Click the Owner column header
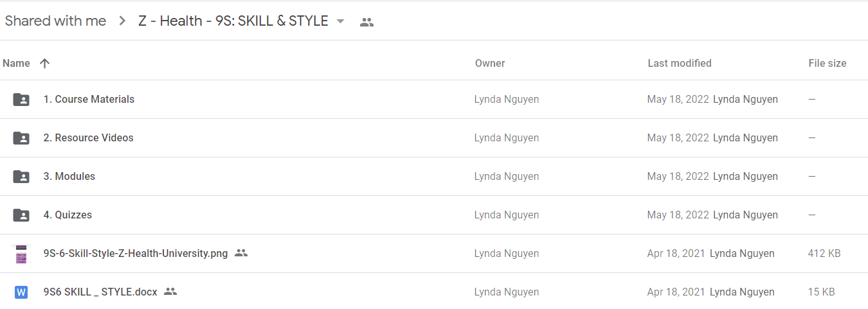The image size is (868, 309). click(490, 63)
